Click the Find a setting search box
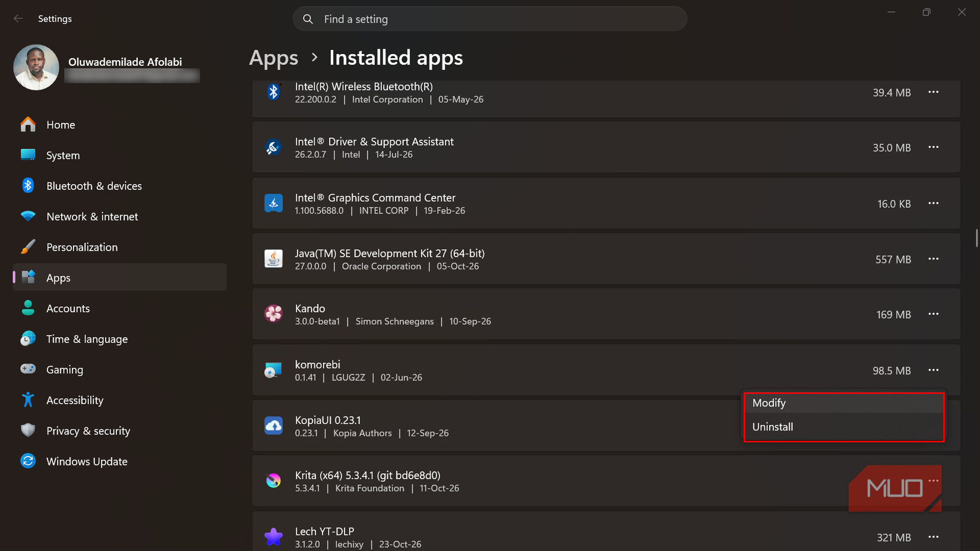This screenshot has width=980, height=551. (490, 19)
